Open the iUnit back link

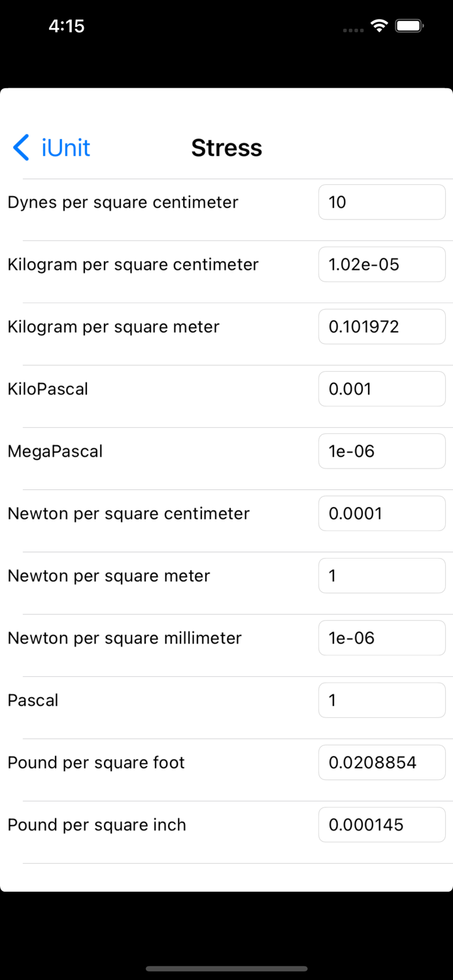[65, 148]
